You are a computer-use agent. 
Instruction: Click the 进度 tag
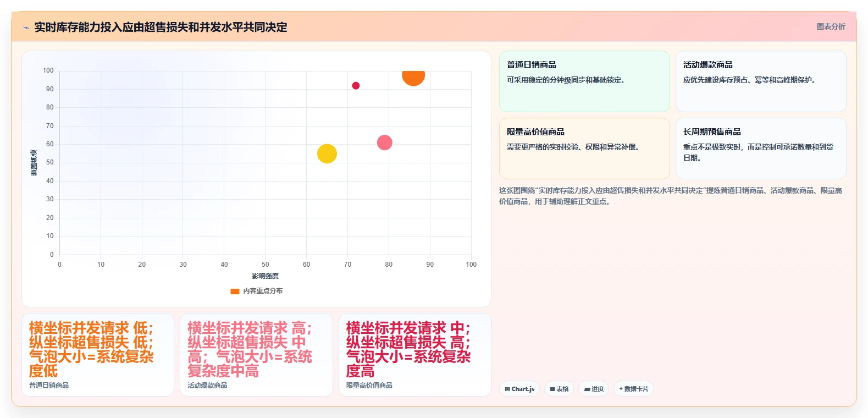point(594,389)
